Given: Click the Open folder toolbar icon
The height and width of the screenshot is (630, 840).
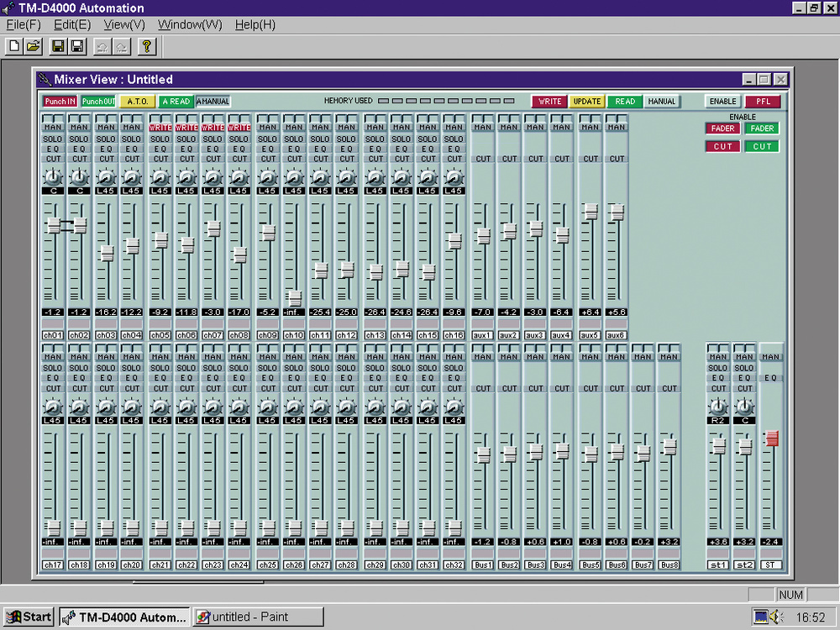Looking at the screenshot, I should pyautogui.click(x=34, y=47).
